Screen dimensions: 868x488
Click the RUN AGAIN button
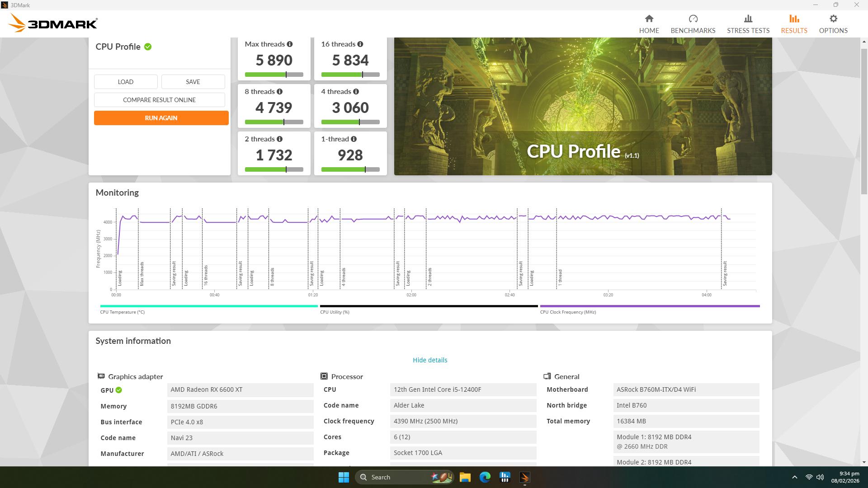click(x=161, y=118)
